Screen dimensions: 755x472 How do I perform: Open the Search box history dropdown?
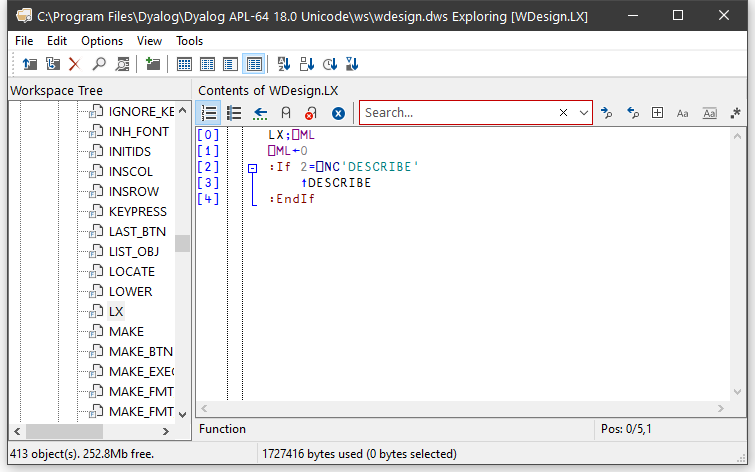click(584, 113)
